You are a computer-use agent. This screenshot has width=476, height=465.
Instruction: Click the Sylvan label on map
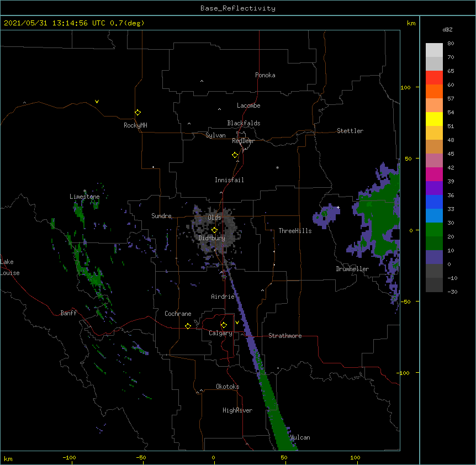(x=215, y=135)
